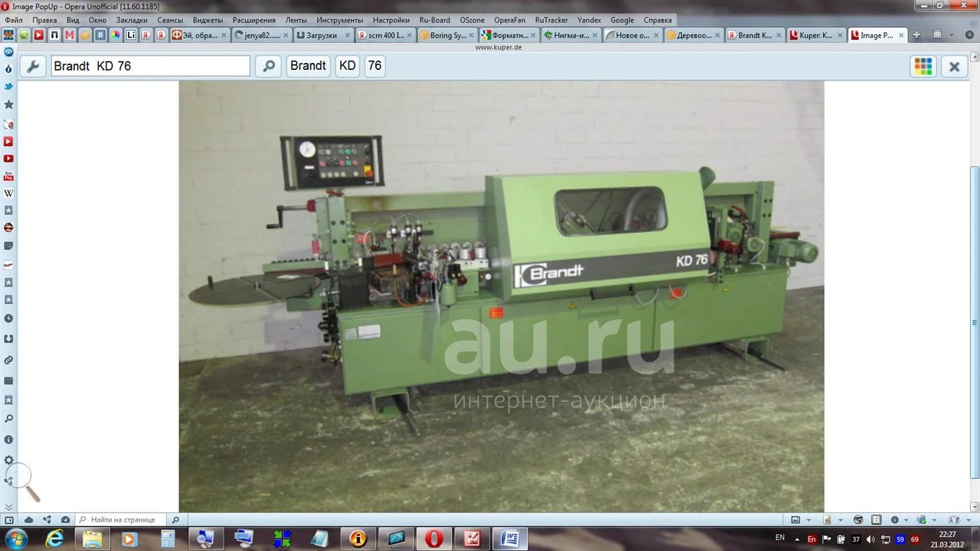Open the status bar globe icon
This screenshot has width=980, height=551.
click(x=858, y=519)
